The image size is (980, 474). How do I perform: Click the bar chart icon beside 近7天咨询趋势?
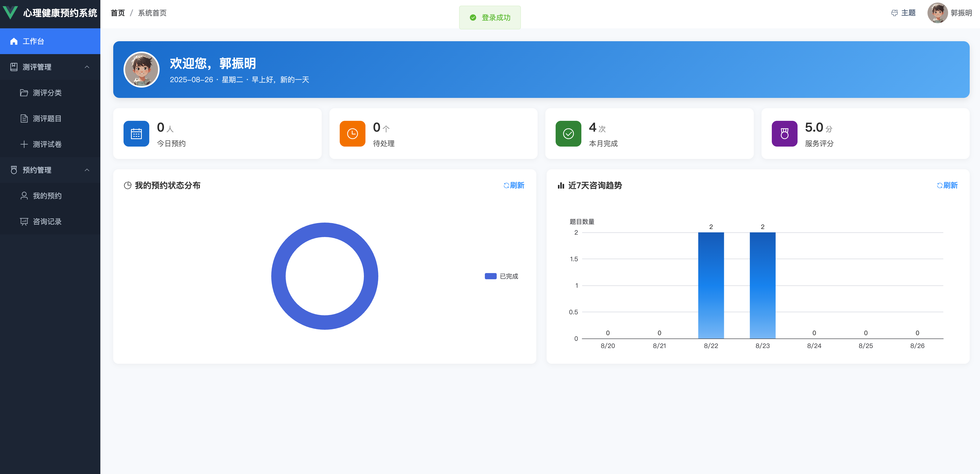(561, 185)
